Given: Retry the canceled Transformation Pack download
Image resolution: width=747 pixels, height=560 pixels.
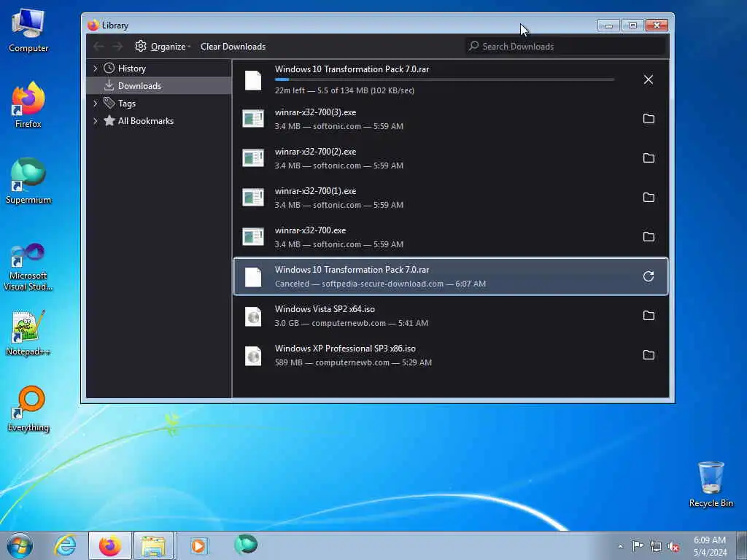Looking at the screenshot, I should (x=649, y=276).
